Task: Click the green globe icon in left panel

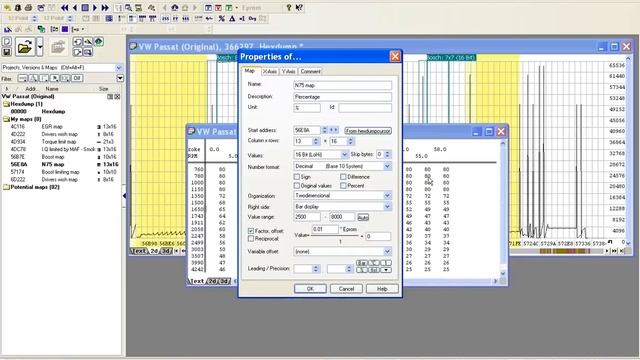Action: click(x=99, y=42)
